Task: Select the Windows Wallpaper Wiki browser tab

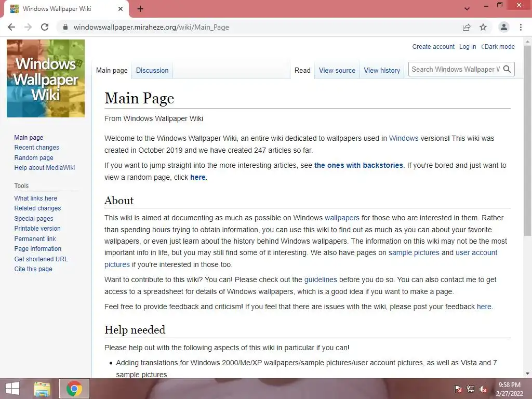Action: coord(66,9)
